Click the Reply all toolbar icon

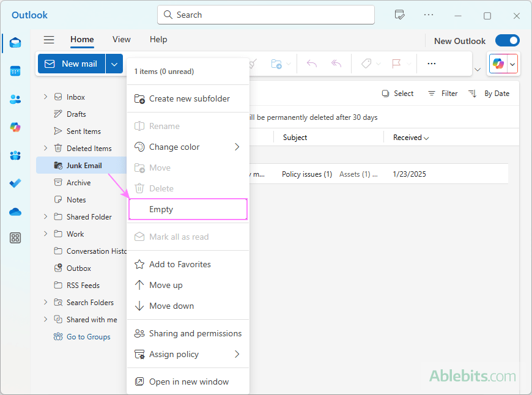click(x=336, y=64)
